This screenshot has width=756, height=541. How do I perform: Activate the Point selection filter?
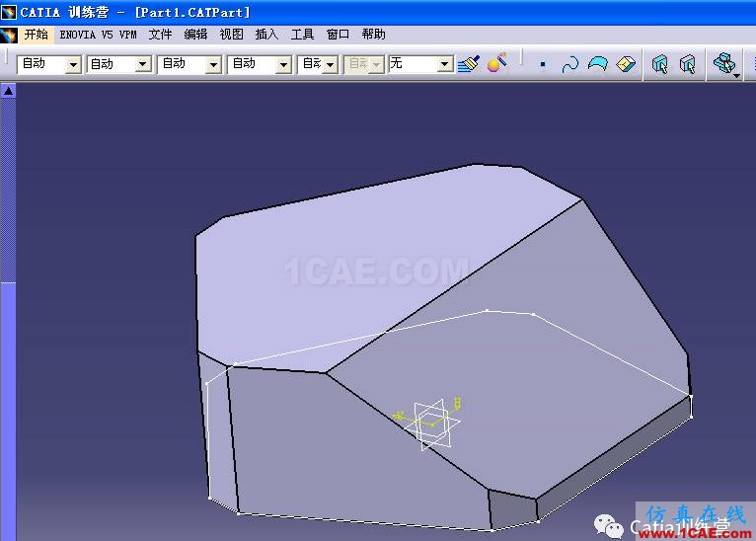[x=543, y=64]
